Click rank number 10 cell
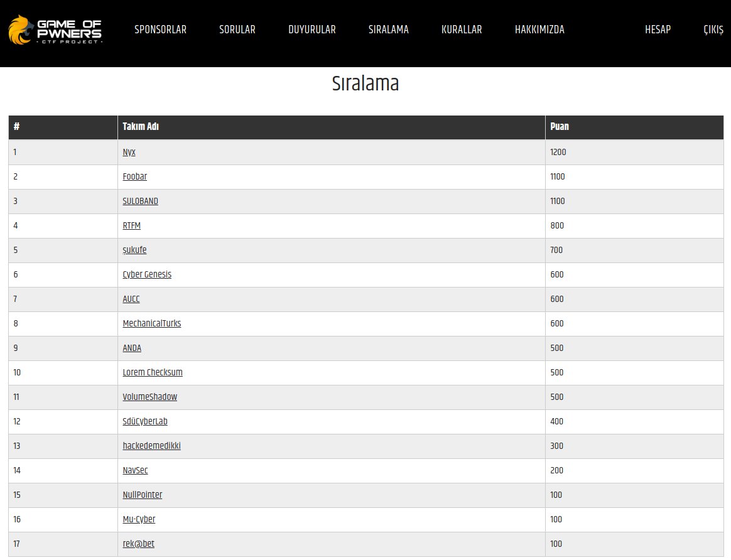Image resolution: width=731 pixels, height=560 pixels. (63, 372)
